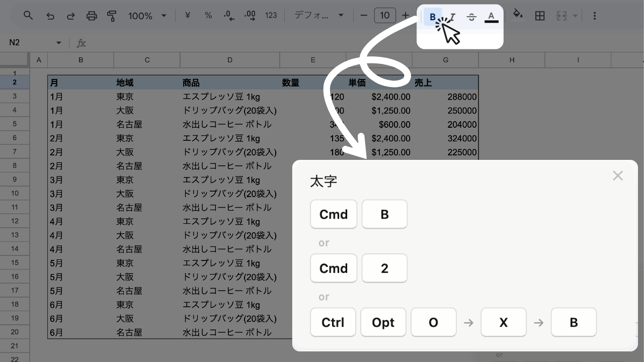Click header cell 地域
644x362 pixels.
[147, 82]
